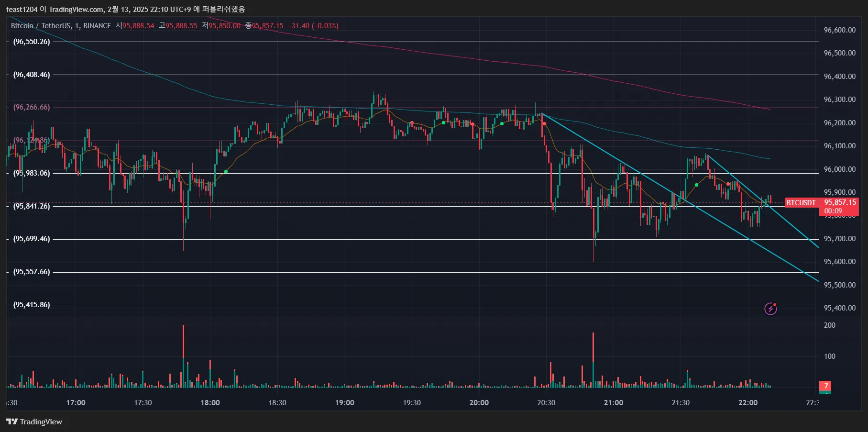868x432 pixels.
Task: Click the 95,600.00 price axis label
Action: point(839,261)
